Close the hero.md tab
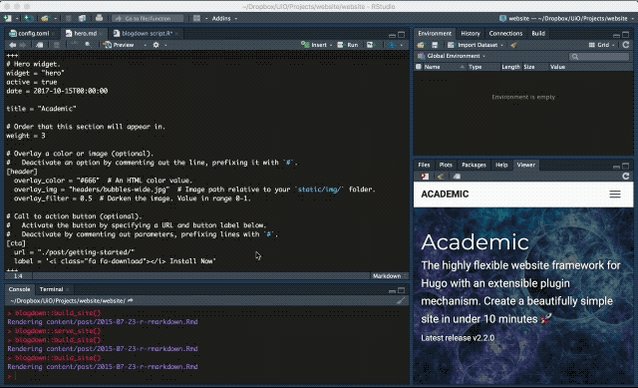The width and height of the screenshot is (638, 388). 101,34
